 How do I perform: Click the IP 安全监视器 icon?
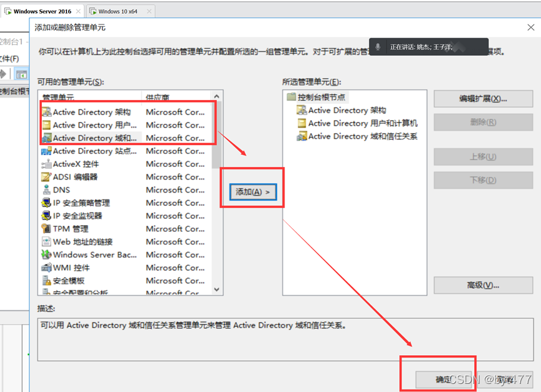(x=46, y=216)
